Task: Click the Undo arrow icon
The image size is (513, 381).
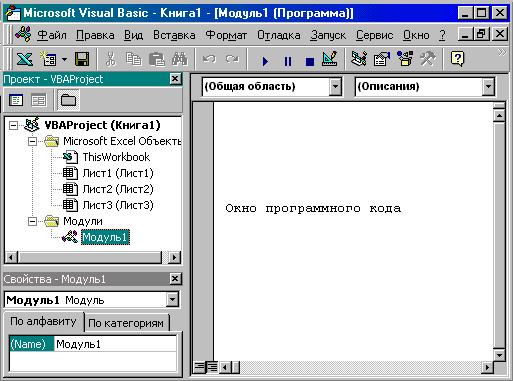Action: (x=209, y=59)
